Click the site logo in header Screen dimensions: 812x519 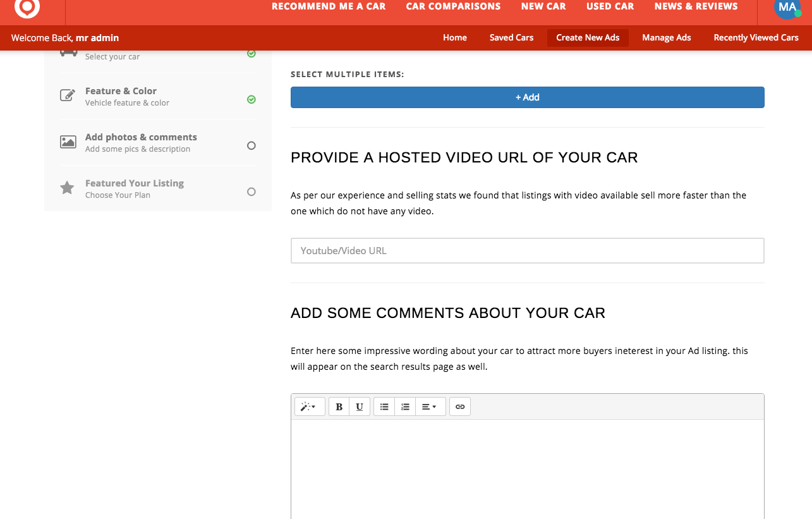click(x=27, y=7)
